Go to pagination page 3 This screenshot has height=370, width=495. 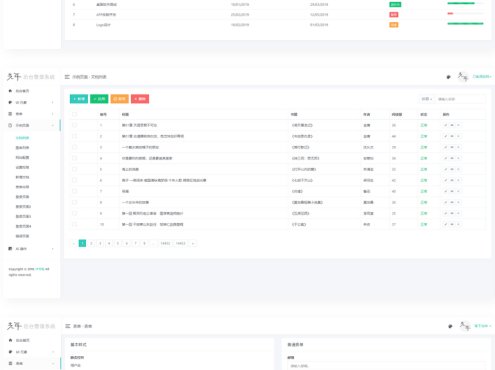click(100, 243)
